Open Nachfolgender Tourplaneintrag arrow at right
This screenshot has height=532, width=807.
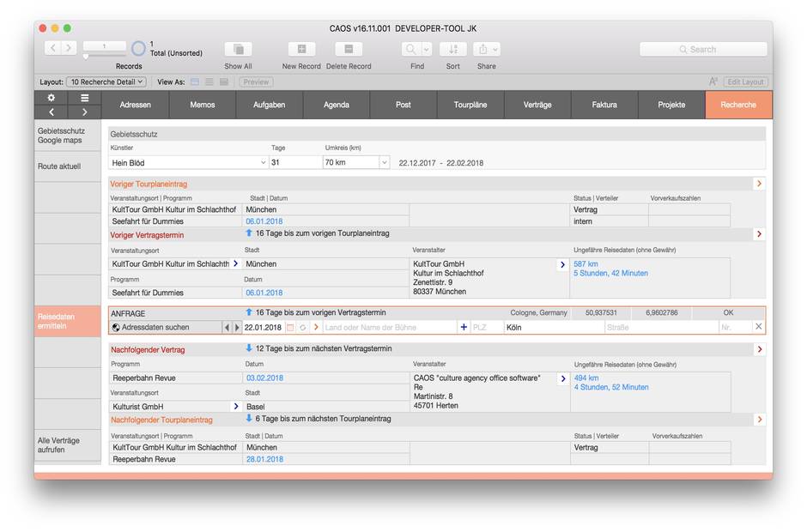pyautogui.click(x=760, y=420)
